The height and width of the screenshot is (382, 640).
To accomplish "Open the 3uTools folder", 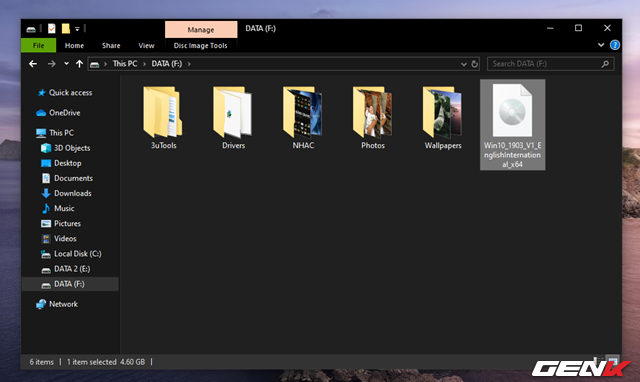I will click(163, 117).
